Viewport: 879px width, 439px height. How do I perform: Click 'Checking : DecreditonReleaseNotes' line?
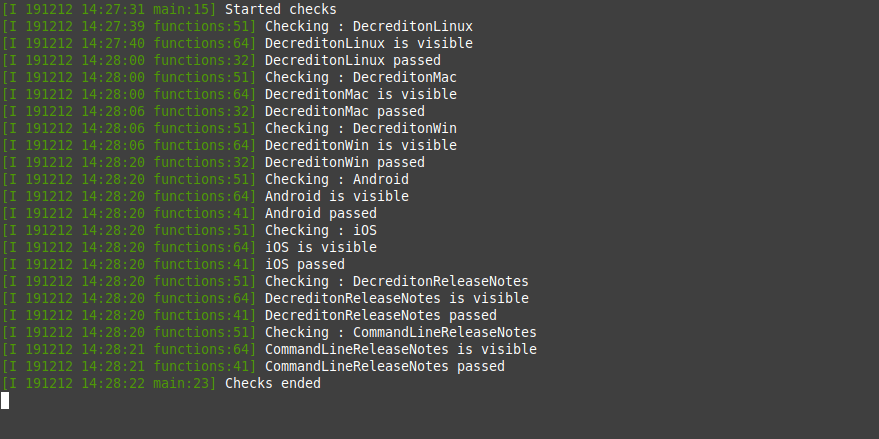397,281
